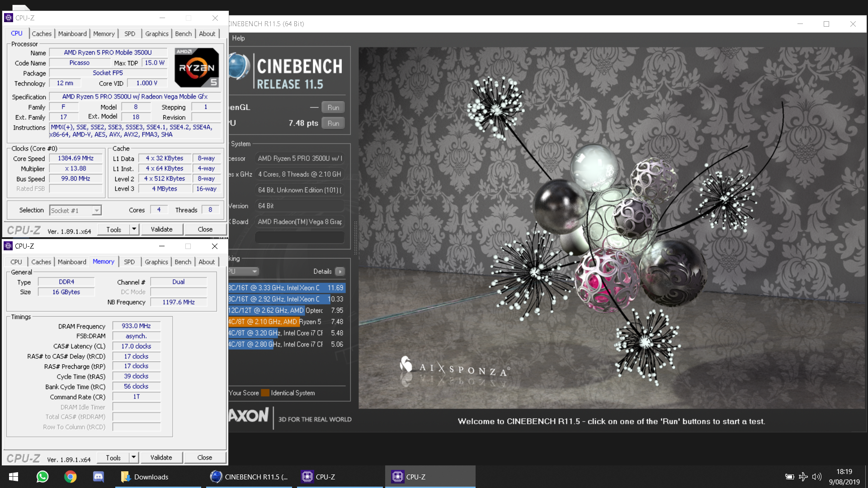Click Close button in top CPU-Z window

205,230
